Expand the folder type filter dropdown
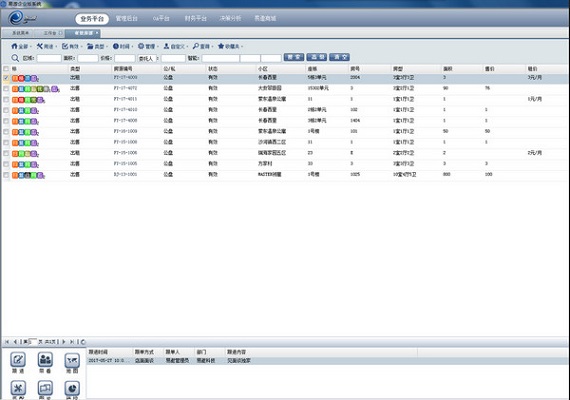The image size is (570, 400). tap(97, 46)
